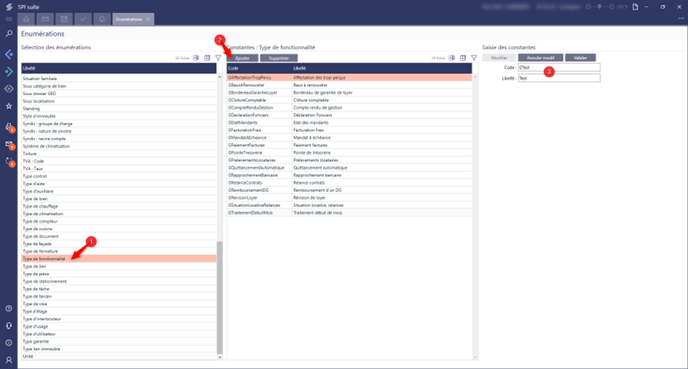This screenshot has width=688, height=369.
Task: Open the calendar tab icon
Action: coord(64,19)
